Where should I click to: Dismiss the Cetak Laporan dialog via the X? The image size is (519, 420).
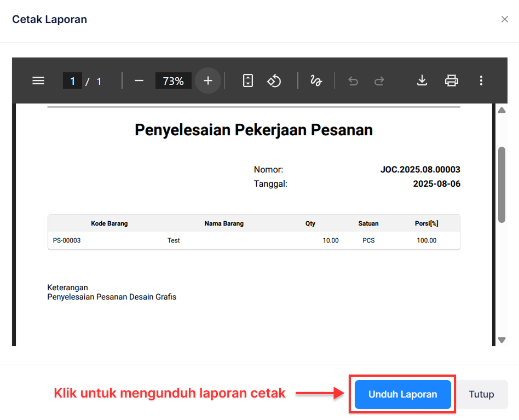pos(505,19)
